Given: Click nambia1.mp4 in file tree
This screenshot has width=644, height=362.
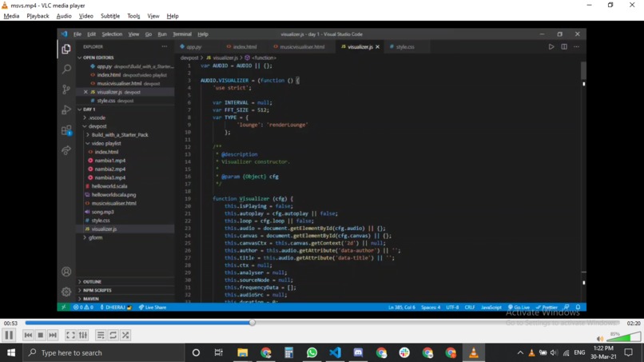Looking at the screenshot, I should (x=109, y=161).
